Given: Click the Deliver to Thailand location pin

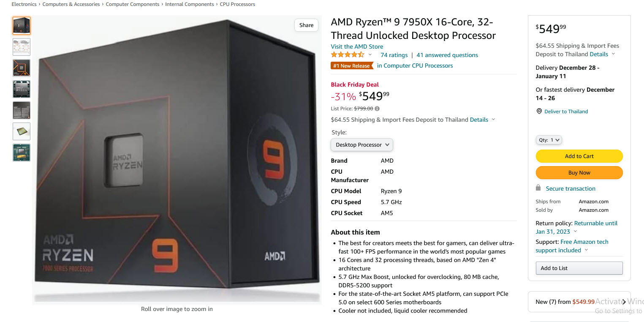Looking at the screenshot, I should coord(539,111).
